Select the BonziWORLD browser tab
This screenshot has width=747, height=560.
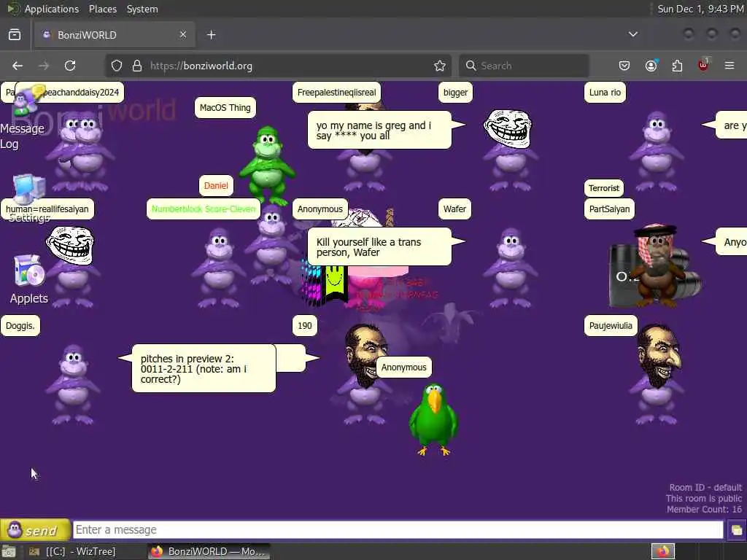pyautogui.click(x=115, y=35)
